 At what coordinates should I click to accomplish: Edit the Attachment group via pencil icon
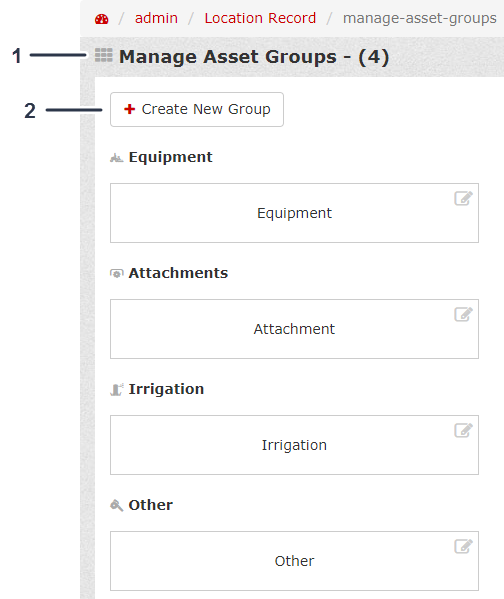tap(463, 314)
